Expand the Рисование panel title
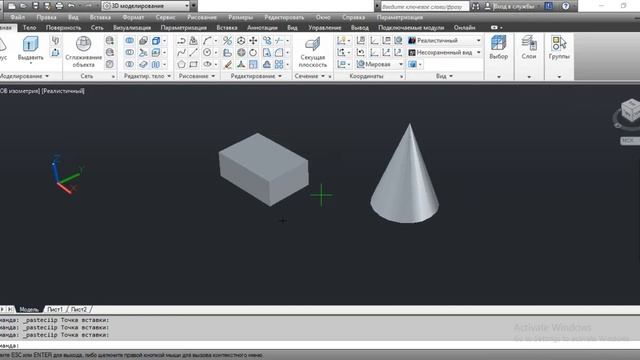This screenshot has width=640, height=360. (197, 76)
